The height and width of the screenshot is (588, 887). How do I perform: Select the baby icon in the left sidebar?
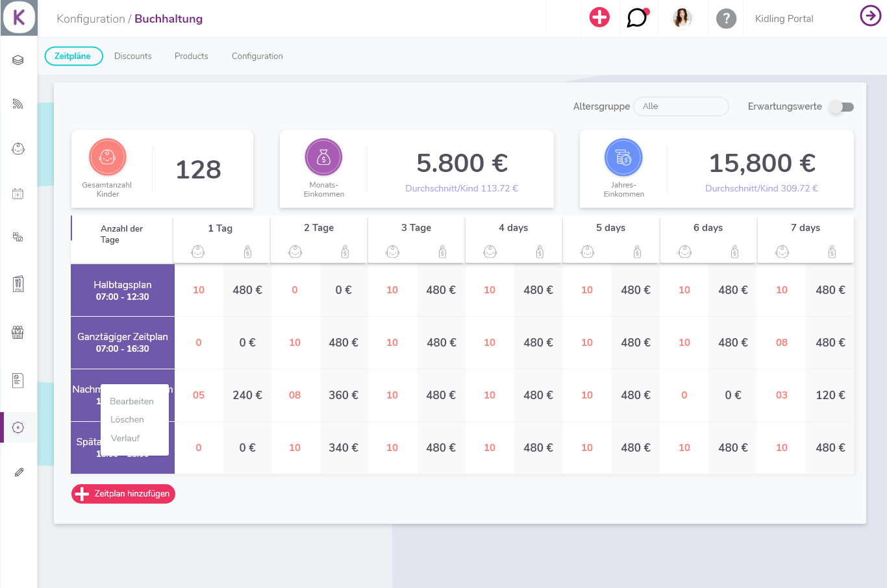pyautogui.click(x=18, y=148)
